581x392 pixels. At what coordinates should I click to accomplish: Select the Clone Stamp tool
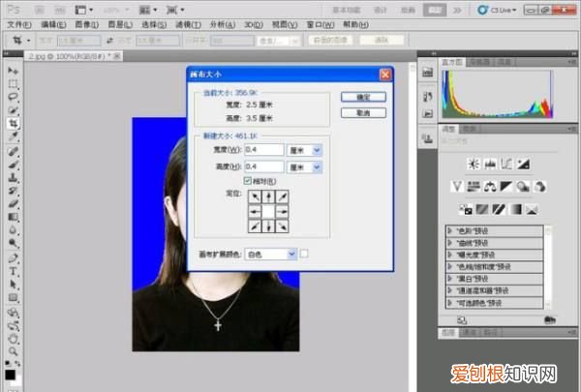pyautogui.click(x=13, y=177)
